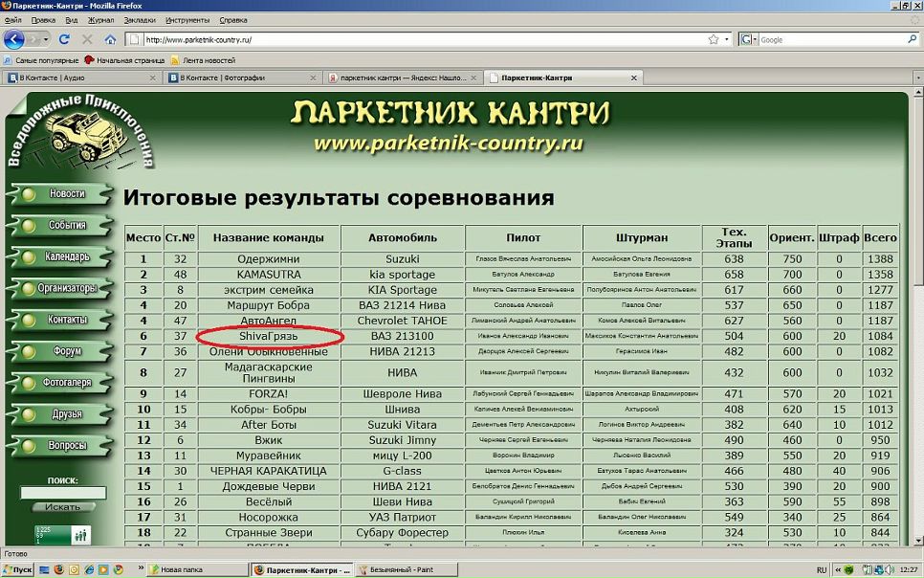Reload the page with the refresh icon
Screen dimensions: 924x578
point(64,39)
